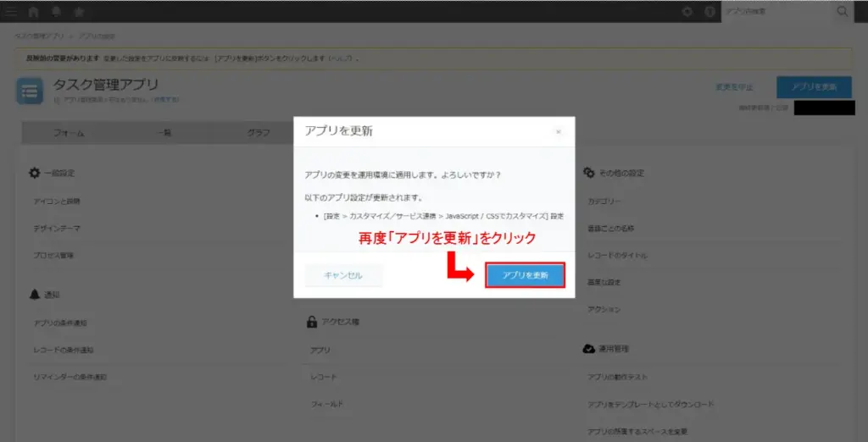Viewport: 868px width, 442px height.
Task: Click the bell icon beside 通知
Action: tap(34, 295)
